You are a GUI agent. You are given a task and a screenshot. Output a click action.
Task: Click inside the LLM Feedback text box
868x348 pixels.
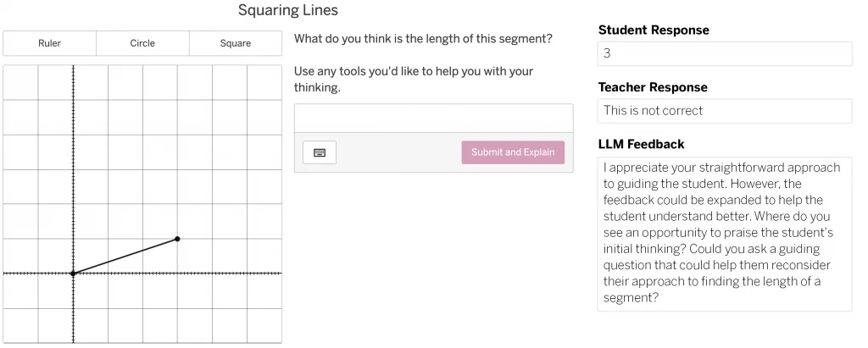click(724, 234)
